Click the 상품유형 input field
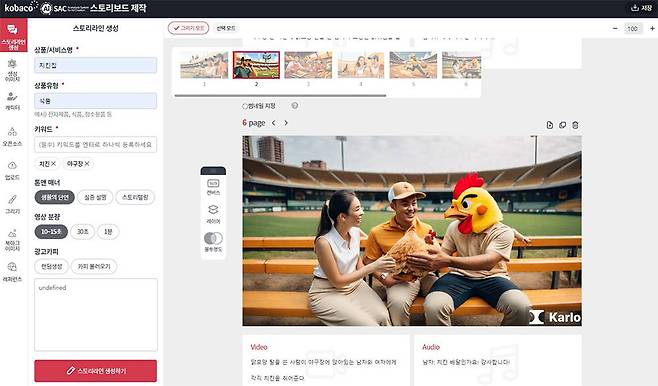Screen dimensions: 658x386 [x=96, y=101]
